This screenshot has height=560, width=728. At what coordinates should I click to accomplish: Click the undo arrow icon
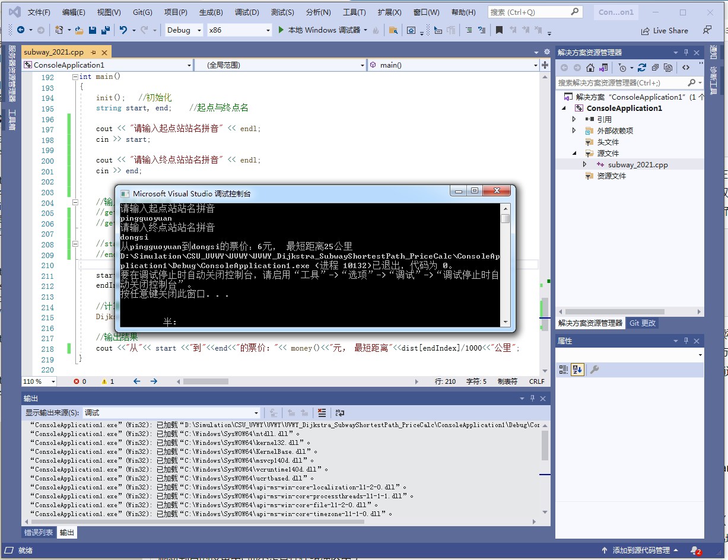tap(123, 30)
